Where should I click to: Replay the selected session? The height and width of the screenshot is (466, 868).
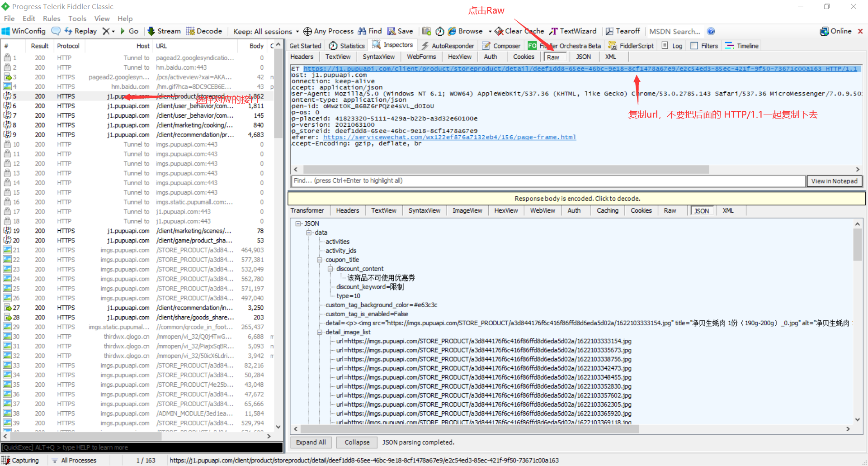(x=80, y=31)
